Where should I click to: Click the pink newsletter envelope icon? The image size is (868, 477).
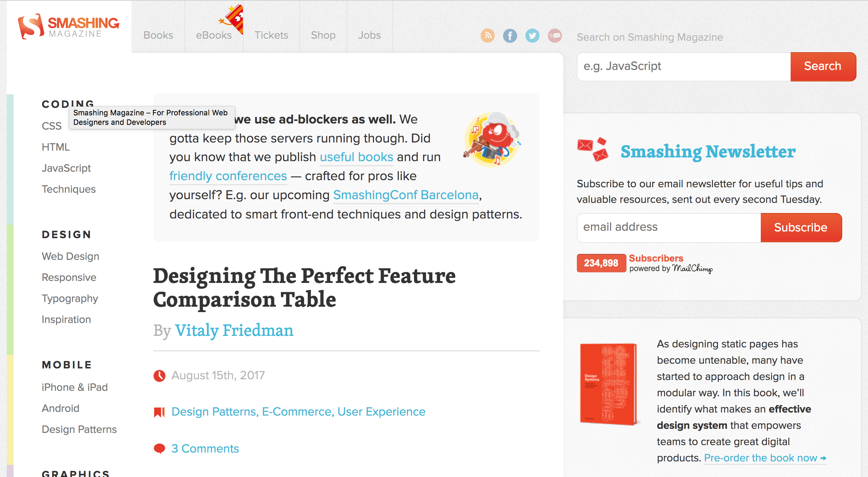(554, 36)
